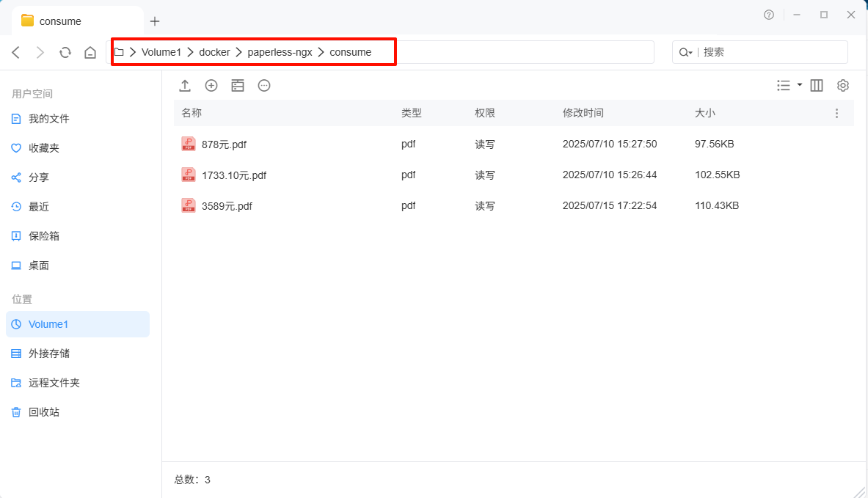
Task: Select Volume1 in sidebar locations
Action: (78, 324)
